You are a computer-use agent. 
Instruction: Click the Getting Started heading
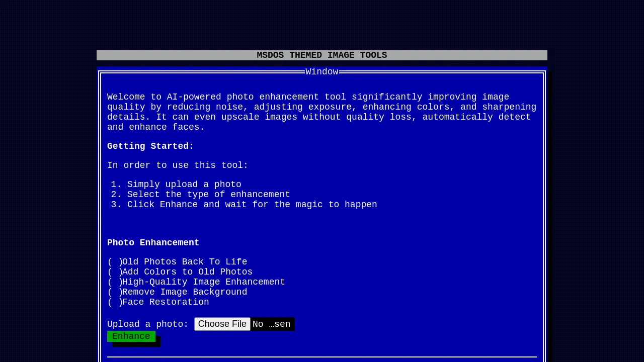[150, 146]
